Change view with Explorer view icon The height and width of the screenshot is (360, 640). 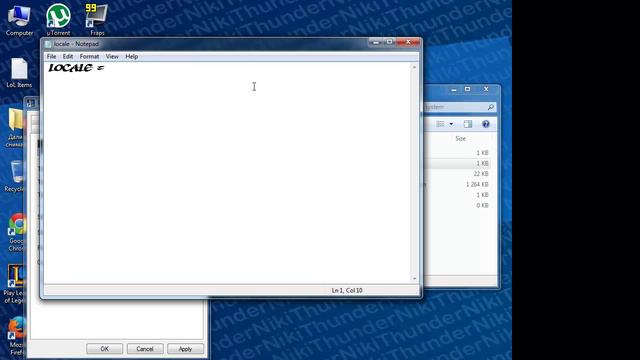pyautogui.click(x=440, y=124)
